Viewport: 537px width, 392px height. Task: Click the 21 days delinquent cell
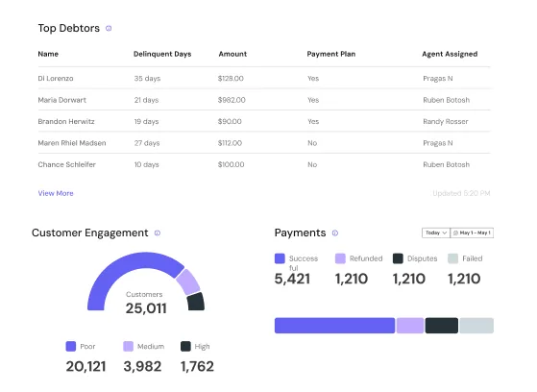147,100
